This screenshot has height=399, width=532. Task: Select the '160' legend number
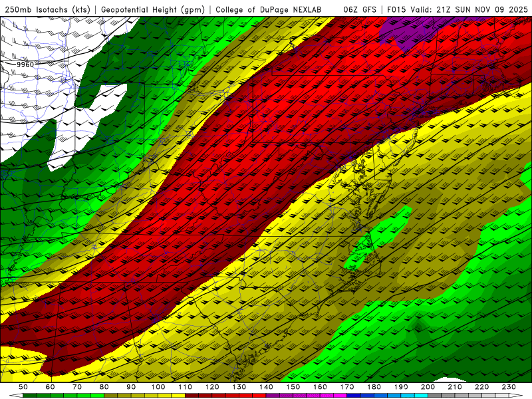click(321, 387)
